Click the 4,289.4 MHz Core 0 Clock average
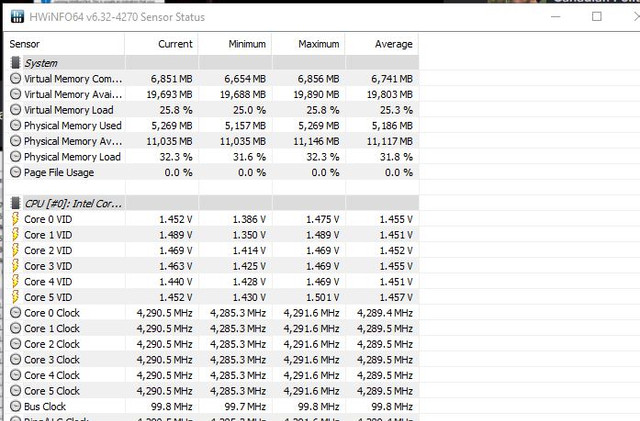Image resolution: width=640 pixels, height=421 pixels. [x=385, y=313]
